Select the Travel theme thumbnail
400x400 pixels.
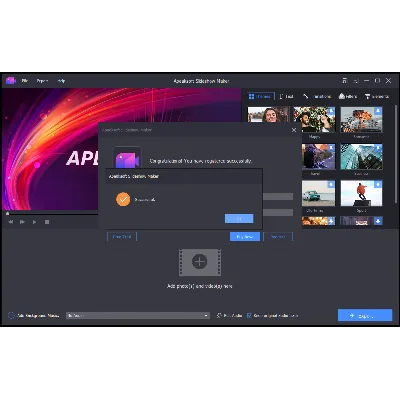(x=318, y=156)
